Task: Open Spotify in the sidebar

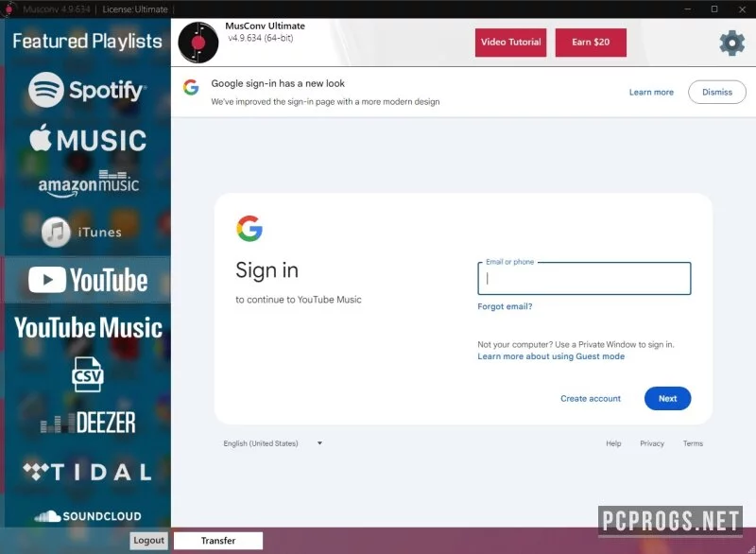Action: click(x=87, y=90)
